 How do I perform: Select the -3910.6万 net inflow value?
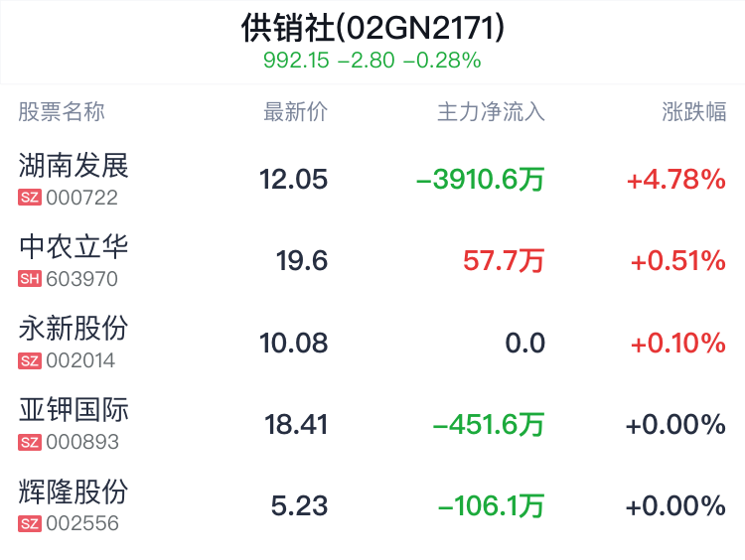480,180
